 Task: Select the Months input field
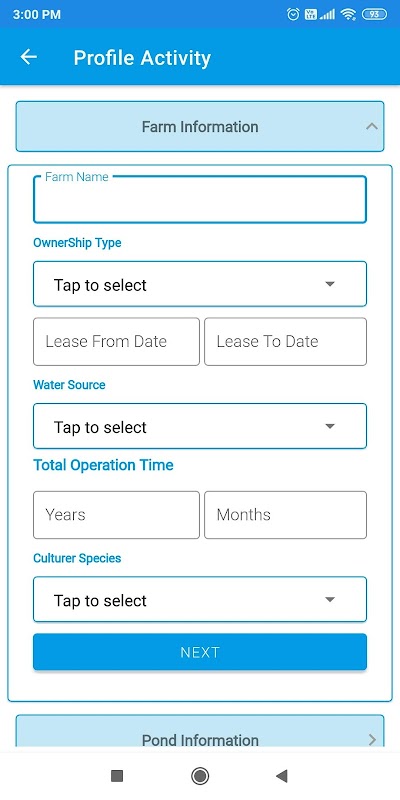point(286,515)
